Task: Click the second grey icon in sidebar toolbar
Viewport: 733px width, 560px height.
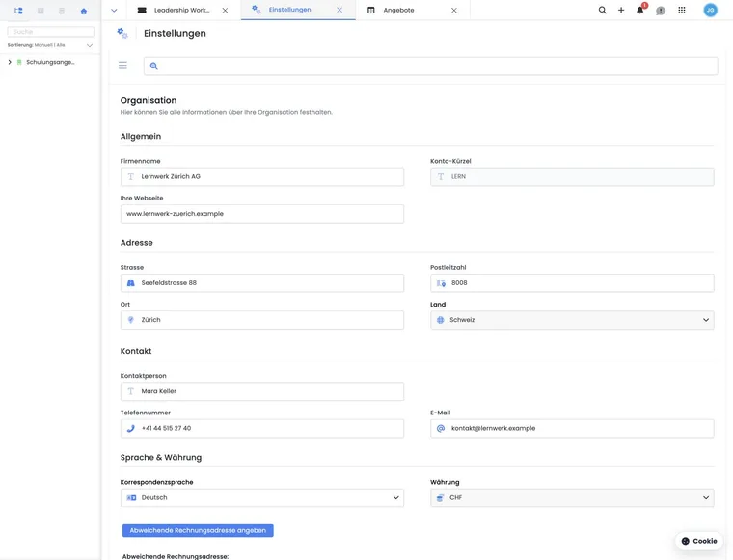Action: [41, 11]
